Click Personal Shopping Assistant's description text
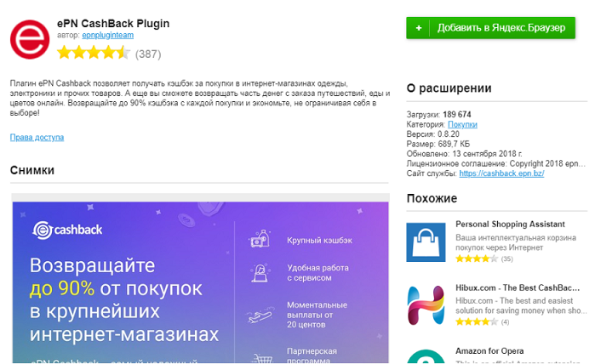 pyautogui.click(x=516, y=242)
